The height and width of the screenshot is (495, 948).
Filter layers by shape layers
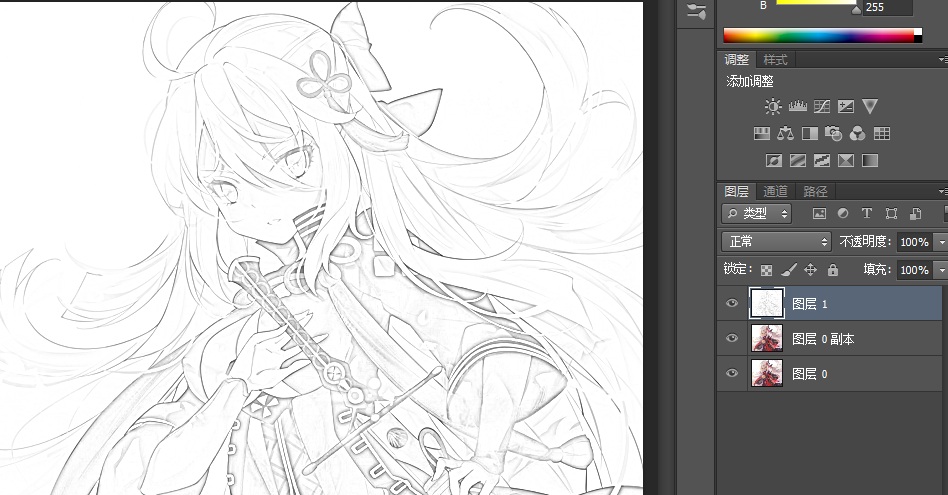(x=891, y=213)
